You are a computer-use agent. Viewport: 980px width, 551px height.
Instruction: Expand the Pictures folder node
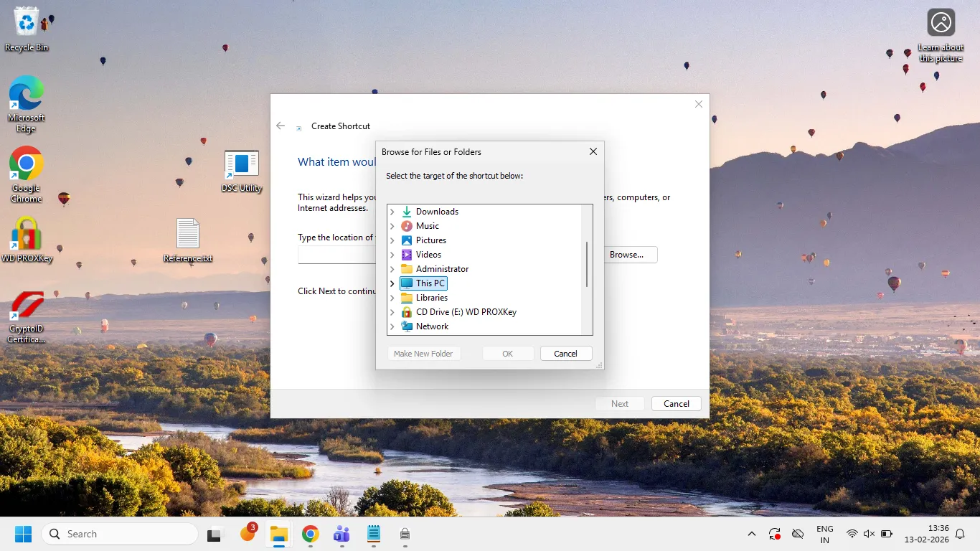tap(392, 240)
